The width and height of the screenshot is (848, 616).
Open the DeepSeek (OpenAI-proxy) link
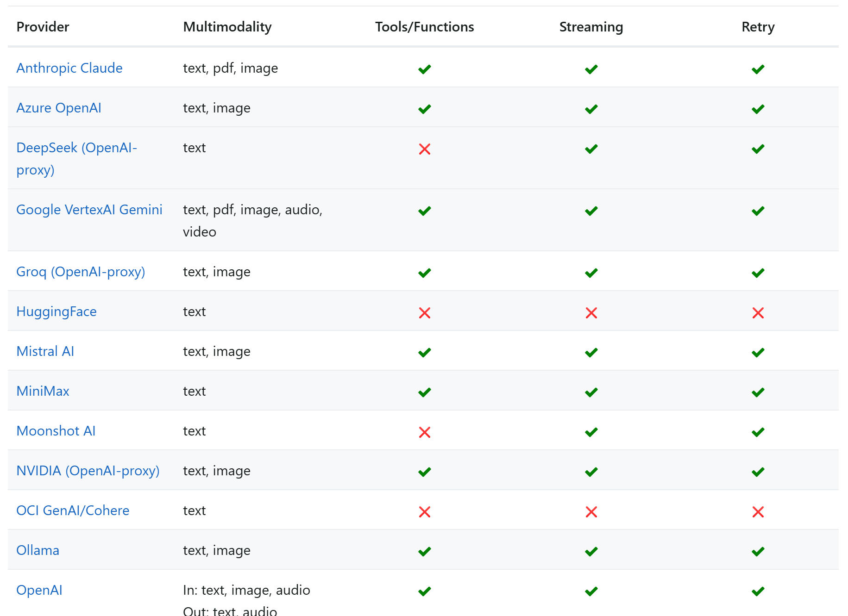coord(77,159)
